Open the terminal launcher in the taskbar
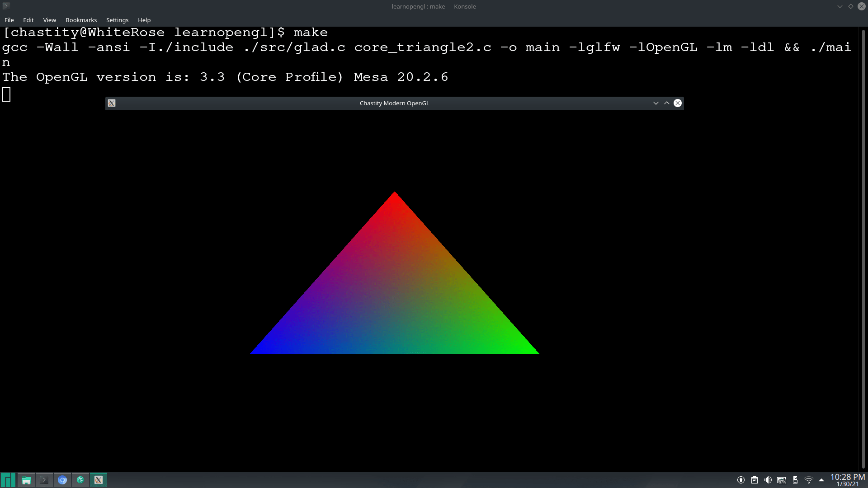 (x=44, y=480)
